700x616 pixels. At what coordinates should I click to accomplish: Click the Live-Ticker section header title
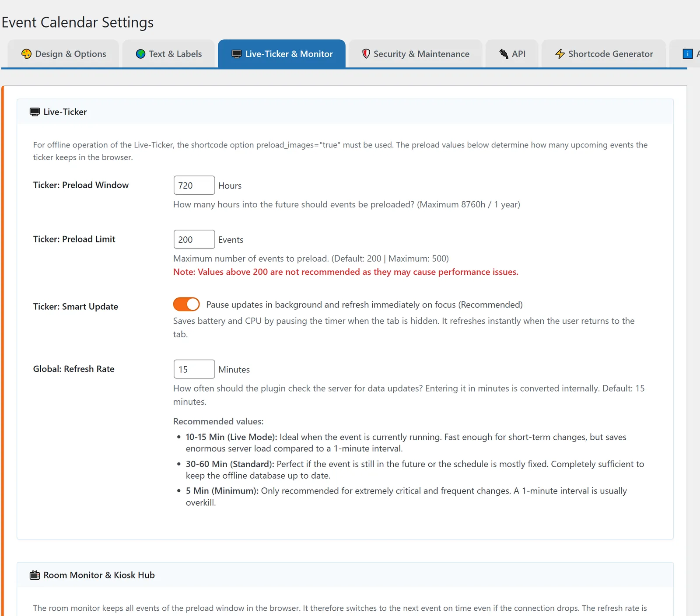[x=65, y=112]
